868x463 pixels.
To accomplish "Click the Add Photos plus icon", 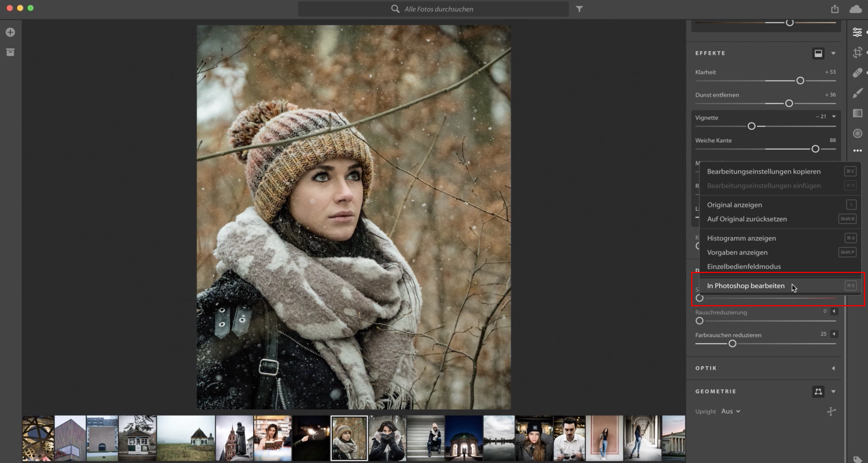I will (x=10, y=32).
